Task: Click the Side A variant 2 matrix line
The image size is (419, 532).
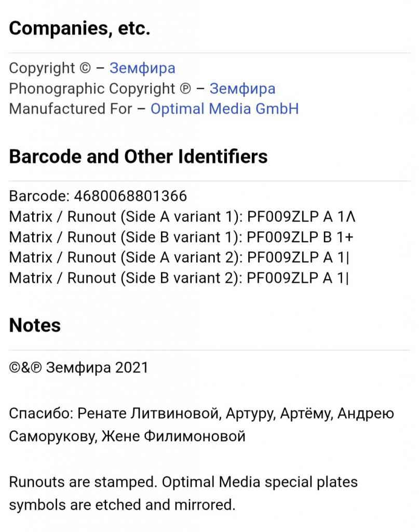Action: point(179,258)
